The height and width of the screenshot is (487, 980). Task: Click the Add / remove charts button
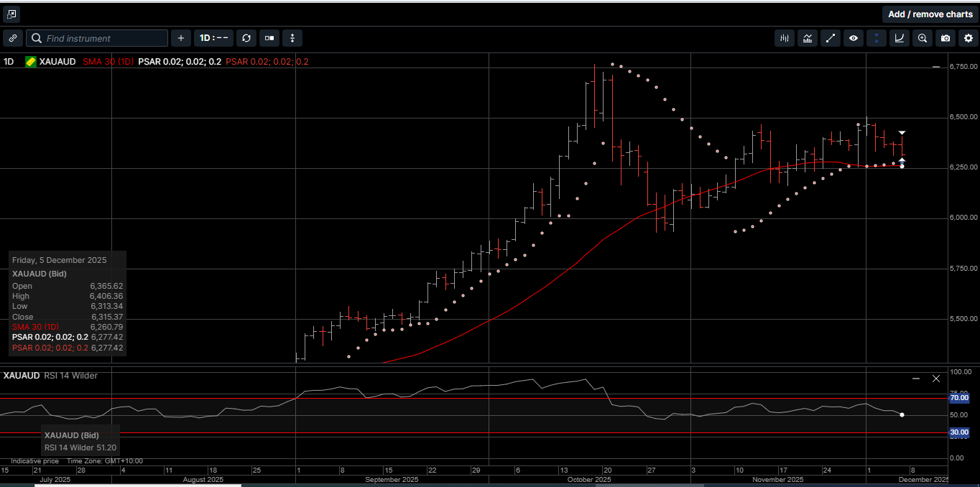(x=930, y=14)
